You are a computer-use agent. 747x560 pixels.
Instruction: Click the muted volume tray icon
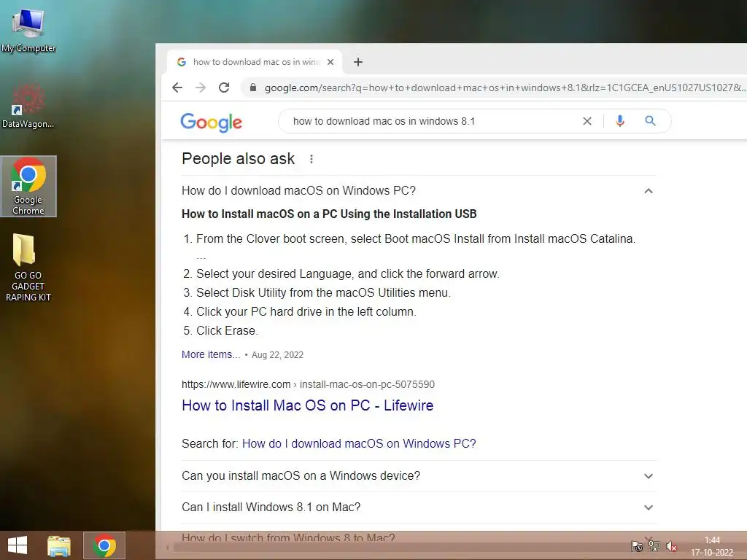pos(672,546)
